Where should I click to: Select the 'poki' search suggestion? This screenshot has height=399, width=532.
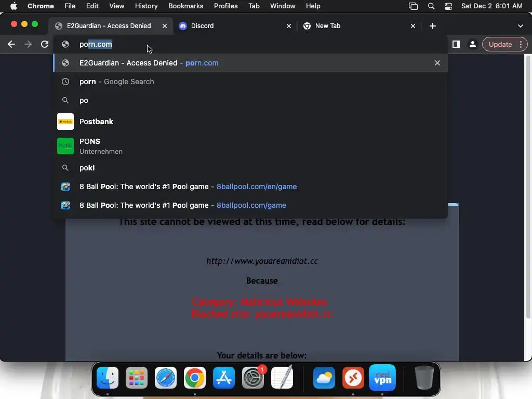tap(250, 168)
